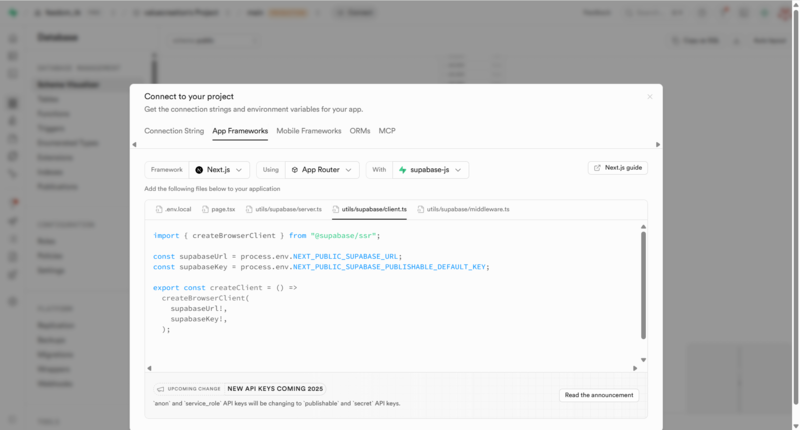Click the supabaseUrl!, argument line
The width and height of the screenshot is (800, 430).
click(198, 309)
